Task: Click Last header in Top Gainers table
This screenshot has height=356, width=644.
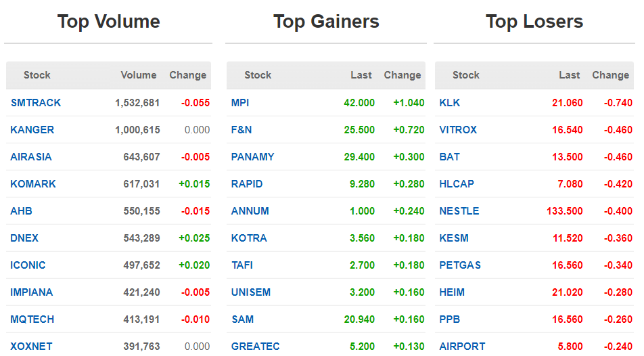Action: coord(361,75)
